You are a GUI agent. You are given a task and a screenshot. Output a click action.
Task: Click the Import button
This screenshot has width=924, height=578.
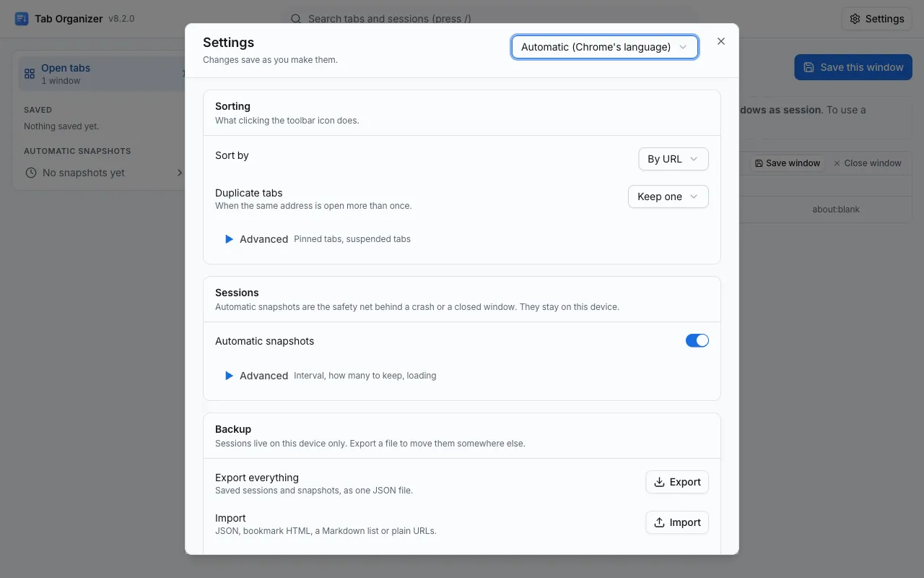(677, 522)
